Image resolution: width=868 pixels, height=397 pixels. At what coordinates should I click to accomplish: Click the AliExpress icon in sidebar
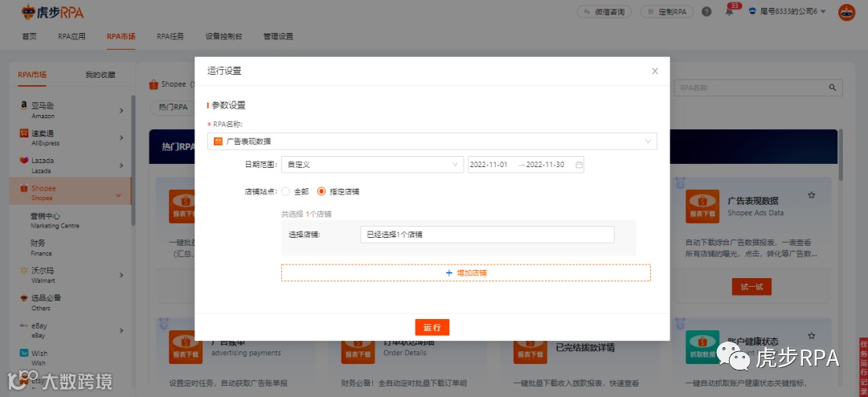pyautogui.click(x=24, y=133)
